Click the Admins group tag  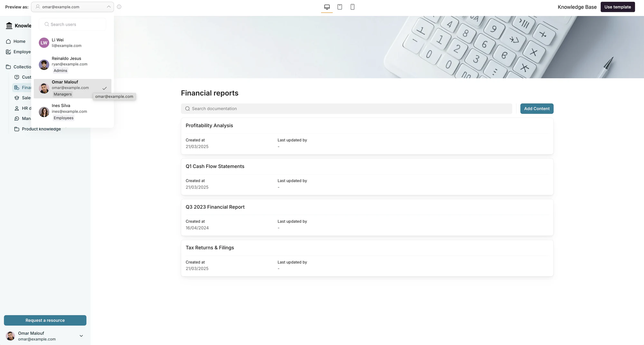61,71
